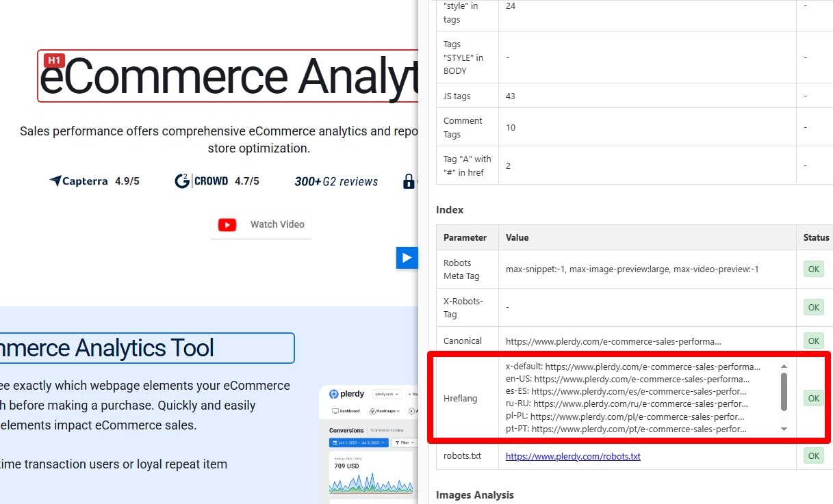Click the padlock security icon
Screen dimensions: 833x504
pyautogui.click(x=409, y=182)
